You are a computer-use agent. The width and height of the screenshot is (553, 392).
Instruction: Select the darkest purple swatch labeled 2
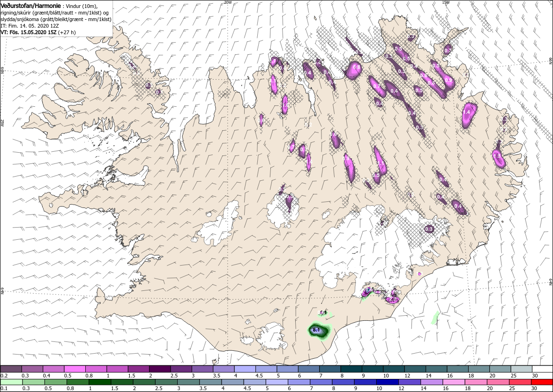point(160,369)
